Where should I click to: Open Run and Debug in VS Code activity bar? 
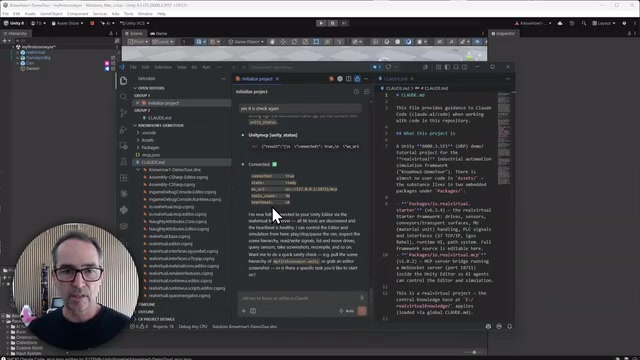click(x=124, y=129)
